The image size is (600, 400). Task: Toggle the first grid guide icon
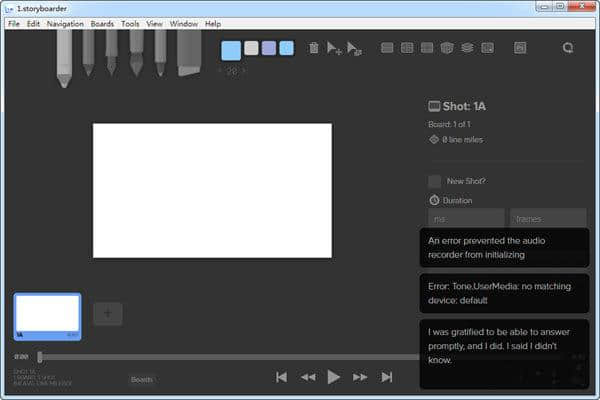coord(387,47)
